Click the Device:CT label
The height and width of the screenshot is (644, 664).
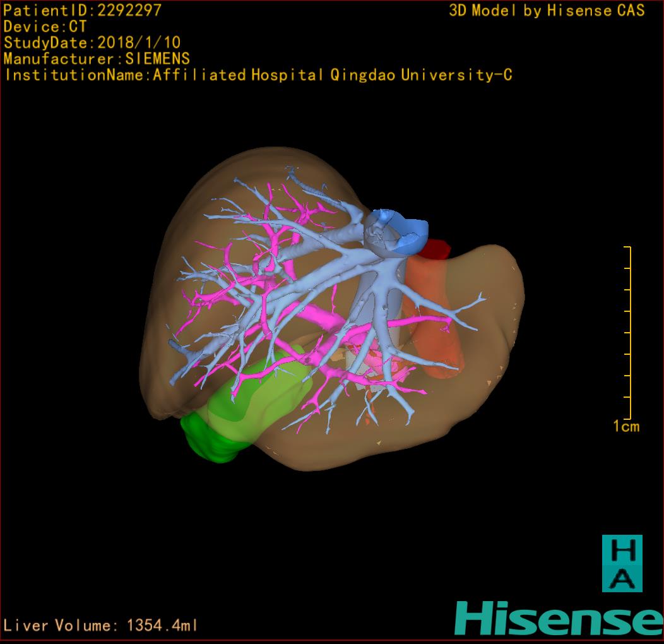pos(45,27)
